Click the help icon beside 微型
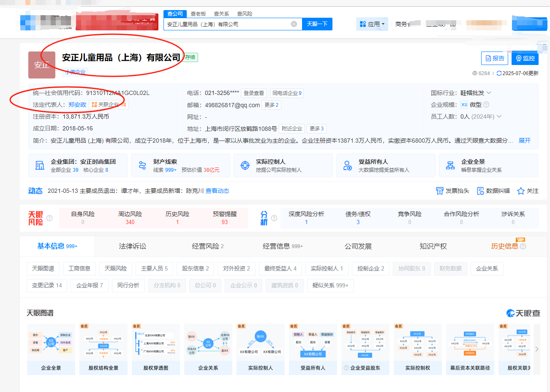550x392 pixels. [x=486, y=105]
